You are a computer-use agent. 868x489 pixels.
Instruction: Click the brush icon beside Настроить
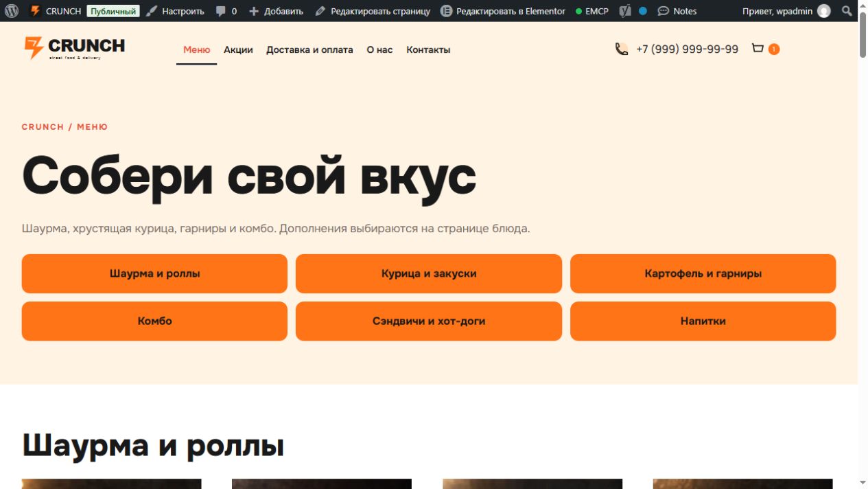pos(152,11)
